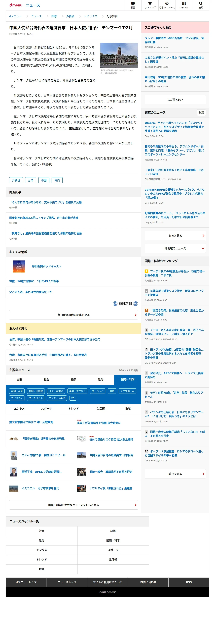The height and width of the screenshot is (644, 215).
Task: Open the 毎日新聞ポッドキャスト thumbnail
Action: click(19, 266)
